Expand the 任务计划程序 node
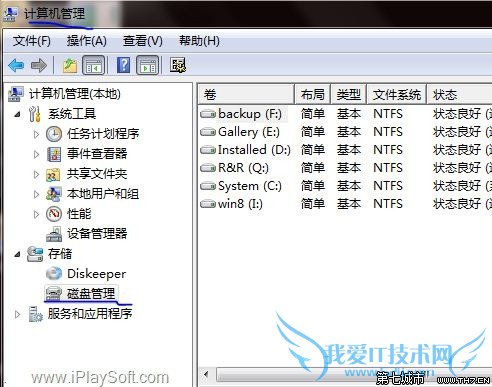Screen dimensions: 492x387 tap(36, 134)
